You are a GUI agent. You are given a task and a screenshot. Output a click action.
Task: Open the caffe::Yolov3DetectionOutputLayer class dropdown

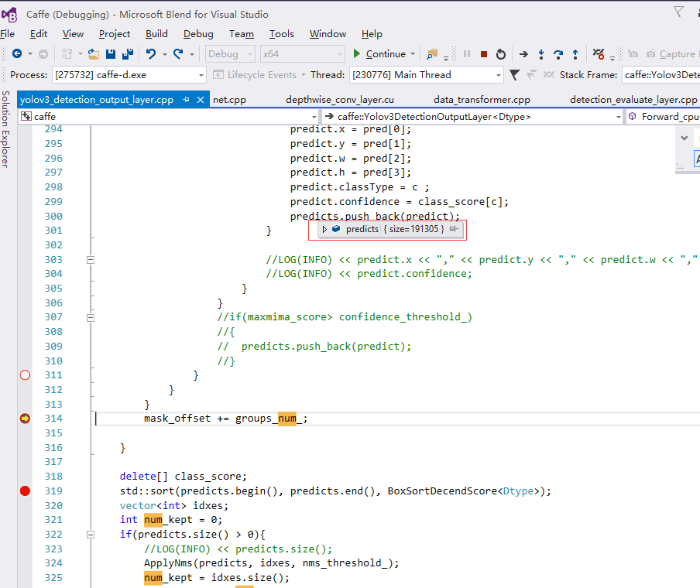point(472,117)
